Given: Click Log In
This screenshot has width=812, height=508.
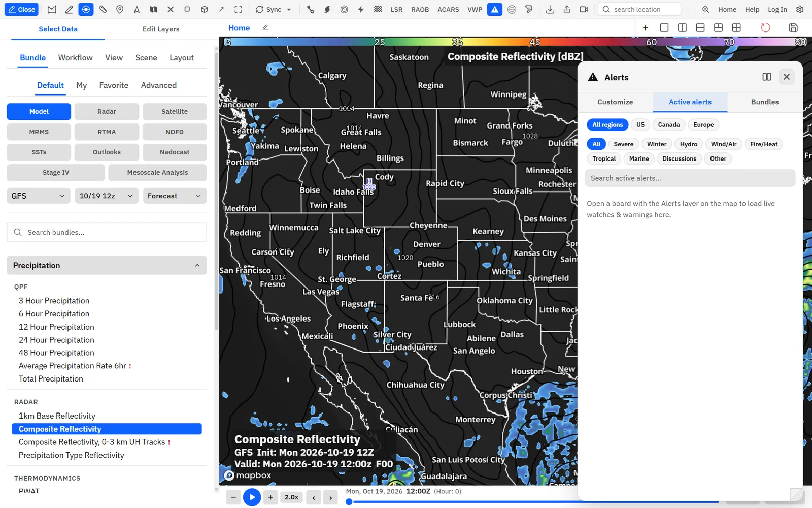Looking at the screenshot, I should click(x=777, y=9).
